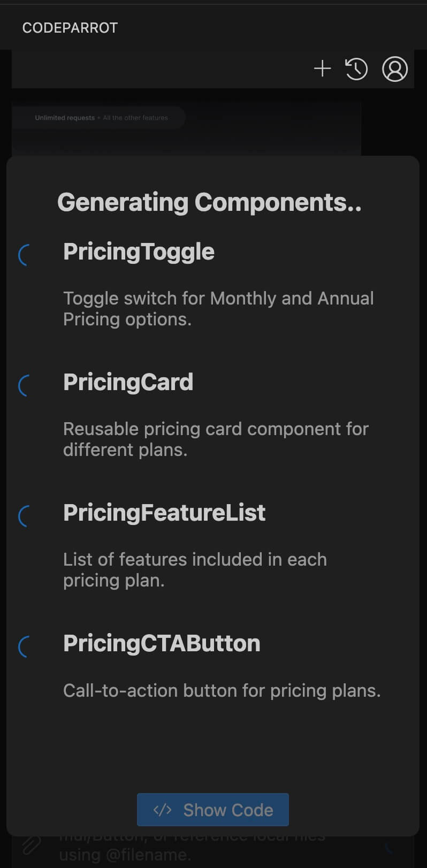Select the PricingCTAButton component heading
Screen dimensions: 427x868
(162, 643)
